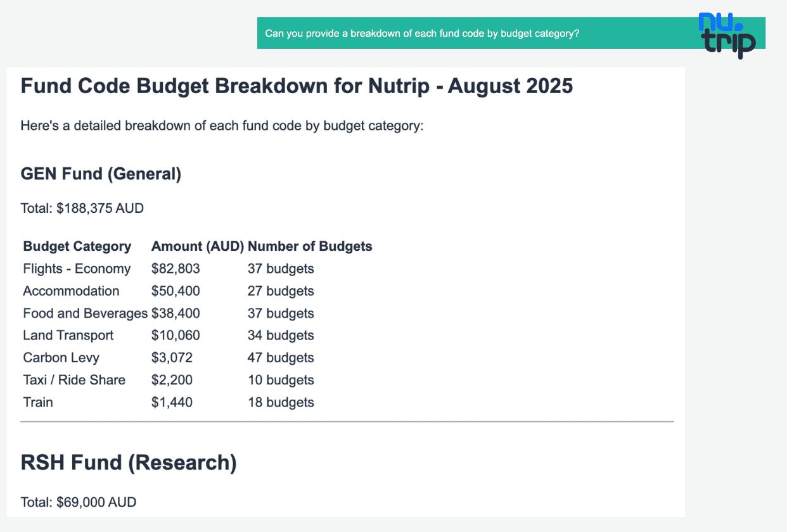Click the Land Transport row label
This screenshot has height=532, width=787.
(68, 335)
